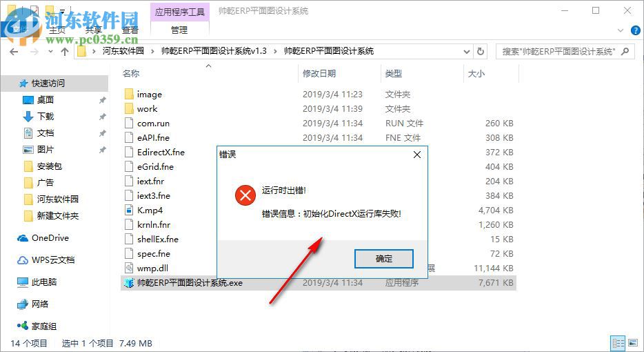This screenshot has width=644, height=352.
Task: Open the 管理 ribbon tab
Action: [x=179, y=30]
